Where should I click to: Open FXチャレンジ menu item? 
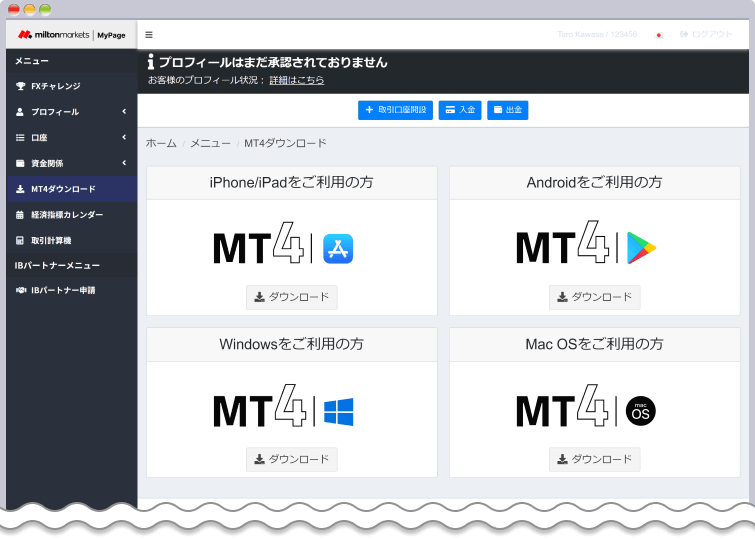(72, 86)
